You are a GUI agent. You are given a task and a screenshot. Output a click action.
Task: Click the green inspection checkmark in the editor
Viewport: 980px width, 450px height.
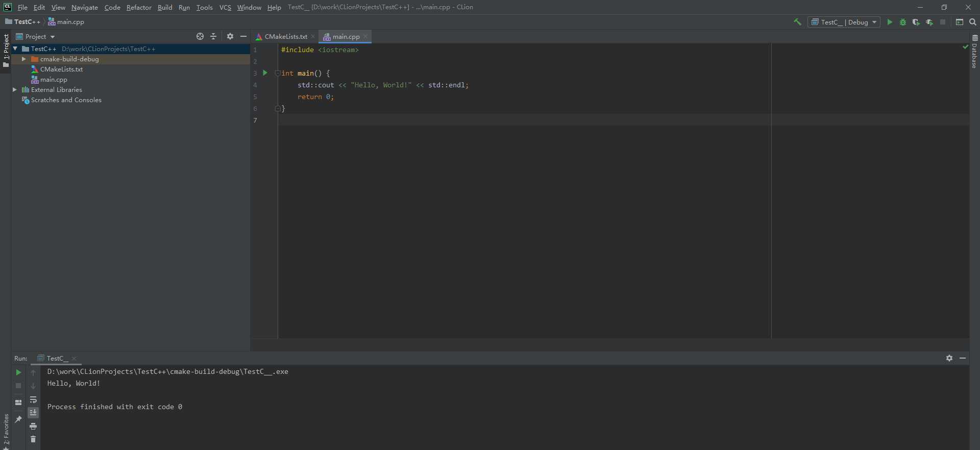click(965, 47)
